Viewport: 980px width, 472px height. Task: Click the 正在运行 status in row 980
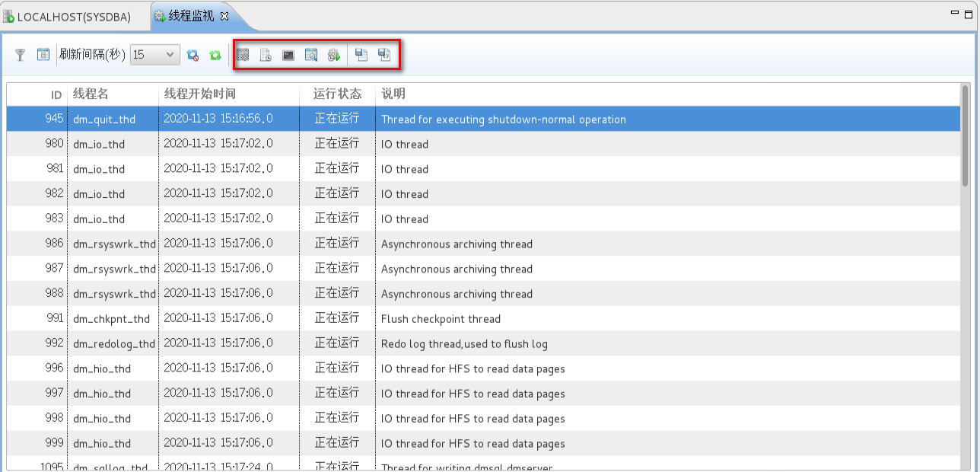pos(337,144)
